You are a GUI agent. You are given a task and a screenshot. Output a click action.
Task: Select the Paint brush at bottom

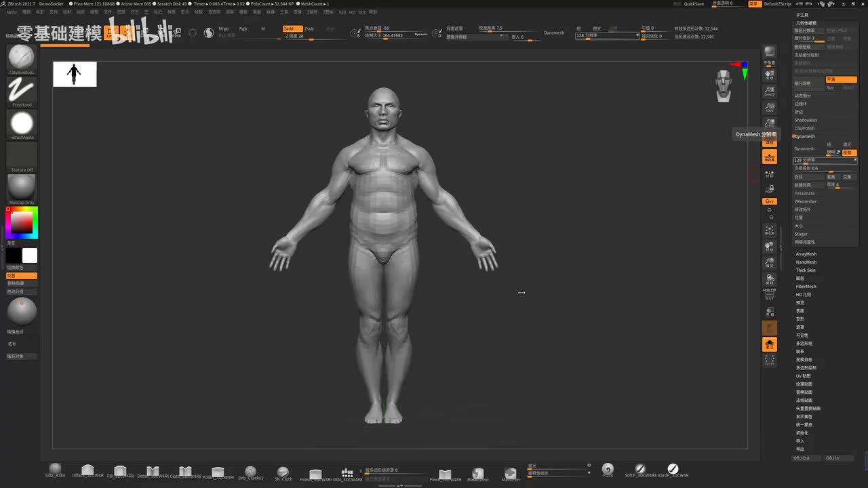[x=608, y=470]
